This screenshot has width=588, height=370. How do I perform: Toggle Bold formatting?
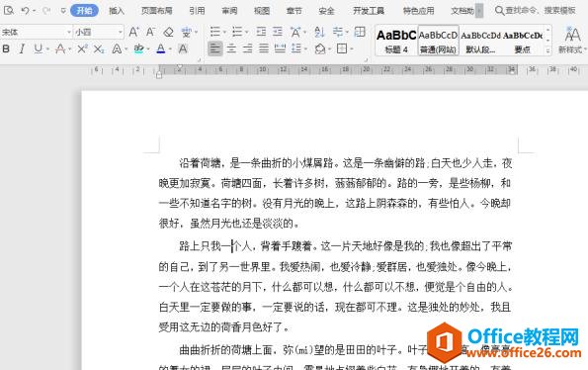click(6, 48)
